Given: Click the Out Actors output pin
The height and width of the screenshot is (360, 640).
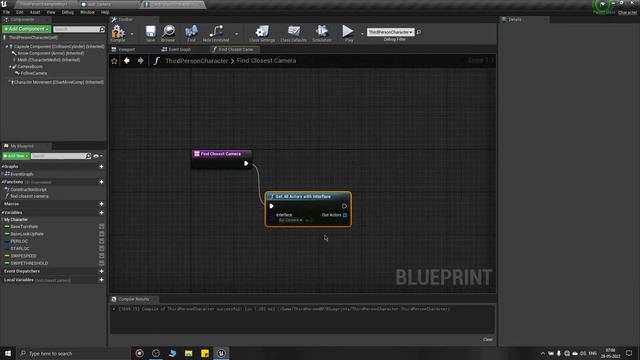Looking at the screenshot, I should coord(345,215).
